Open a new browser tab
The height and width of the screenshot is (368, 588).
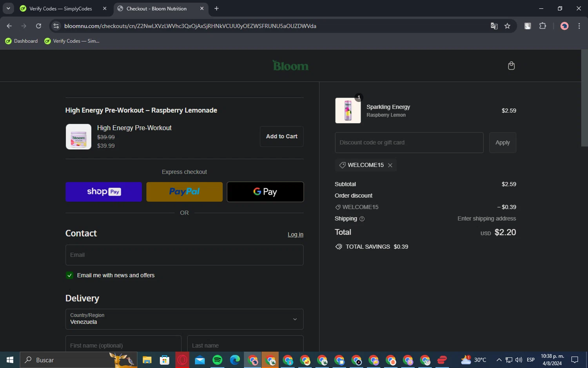(x=216, y=9)
